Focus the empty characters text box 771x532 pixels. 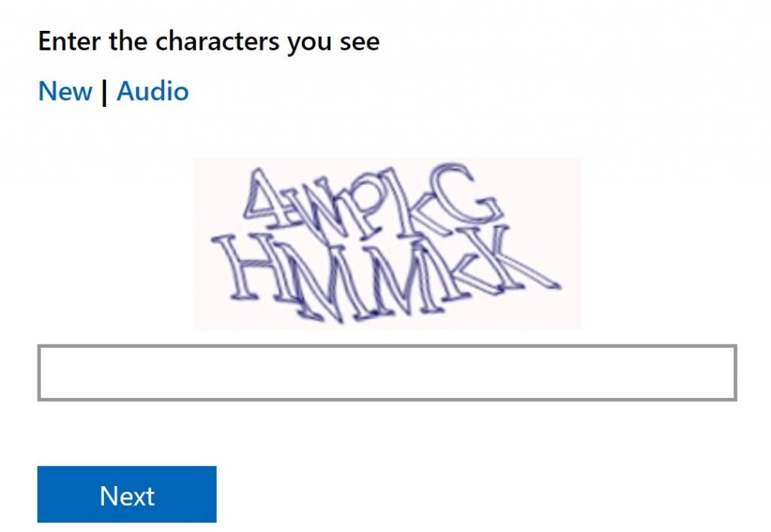(x=387, y=372)
